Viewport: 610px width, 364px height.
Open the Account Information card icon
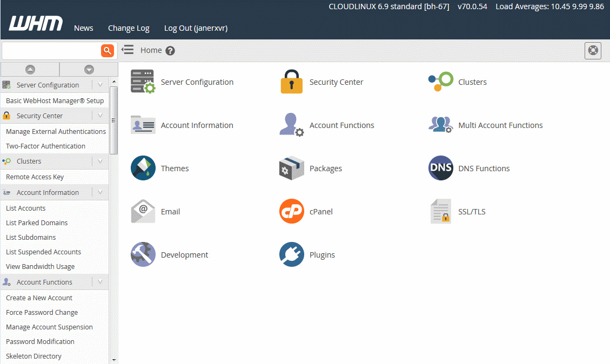pos(143,125)
